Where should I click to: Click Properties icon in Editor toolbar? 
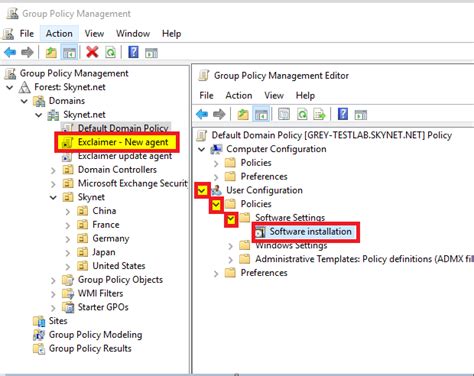click(284, 114)
